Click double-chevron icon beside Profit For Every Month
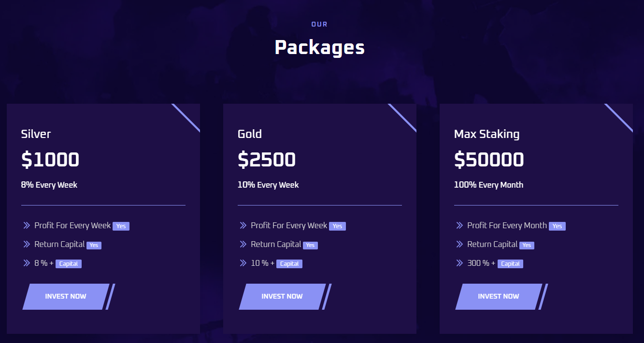The image size is (644, 343). (x=459, y=225)
